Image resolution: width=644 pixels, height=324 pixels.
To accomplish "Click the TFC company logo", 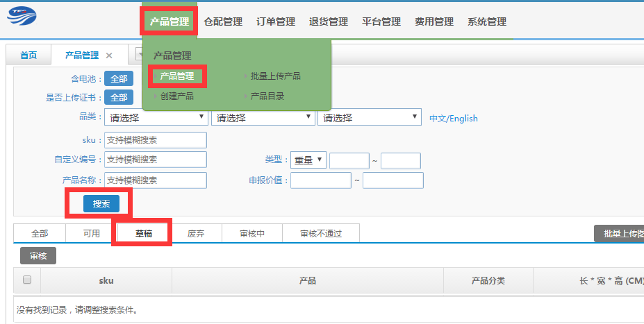I will tap(22, 16).
